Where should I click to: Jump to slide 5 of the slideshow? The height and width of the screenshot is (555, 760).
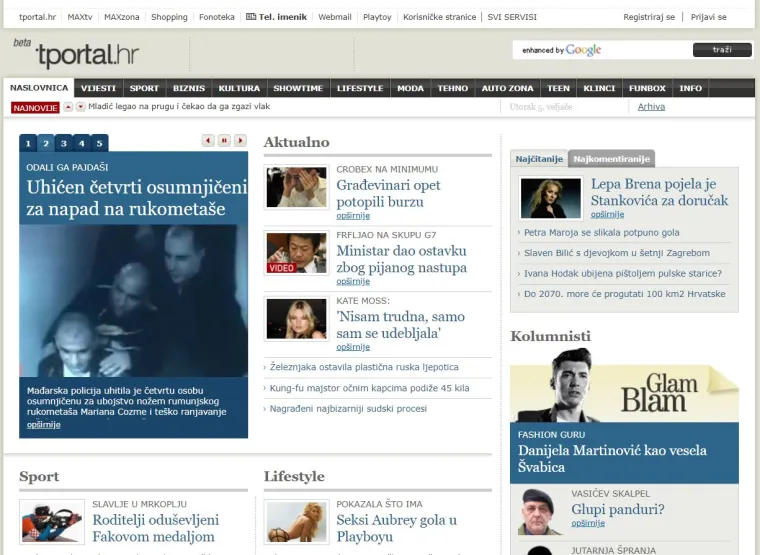(99, 143)
